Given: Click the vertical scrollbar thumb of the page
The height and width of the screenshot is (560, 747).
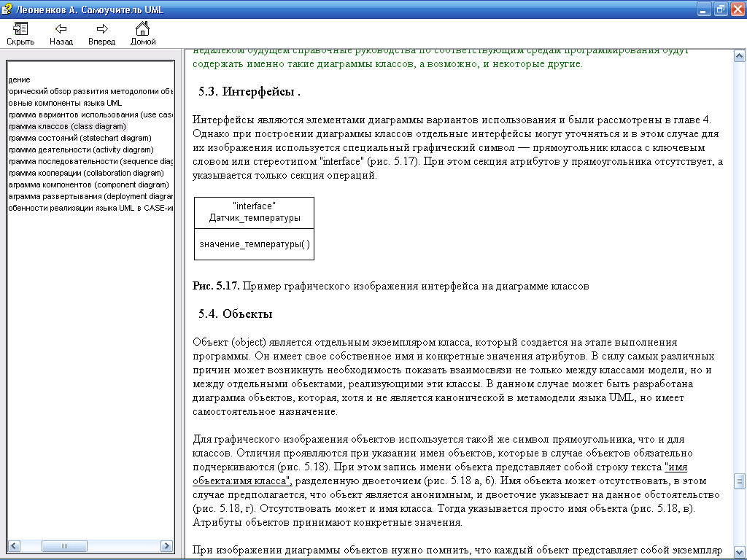Looking at the screenshot, I should click(739, 481).
